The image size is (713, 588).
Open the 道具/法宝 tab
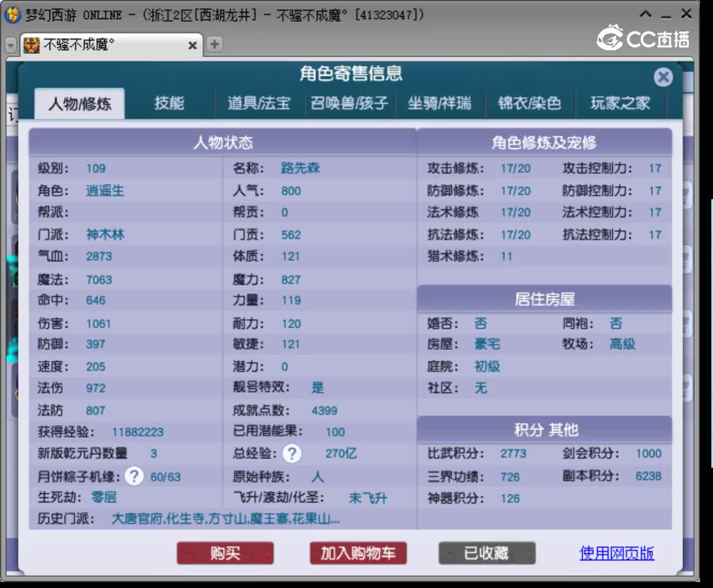259,103
